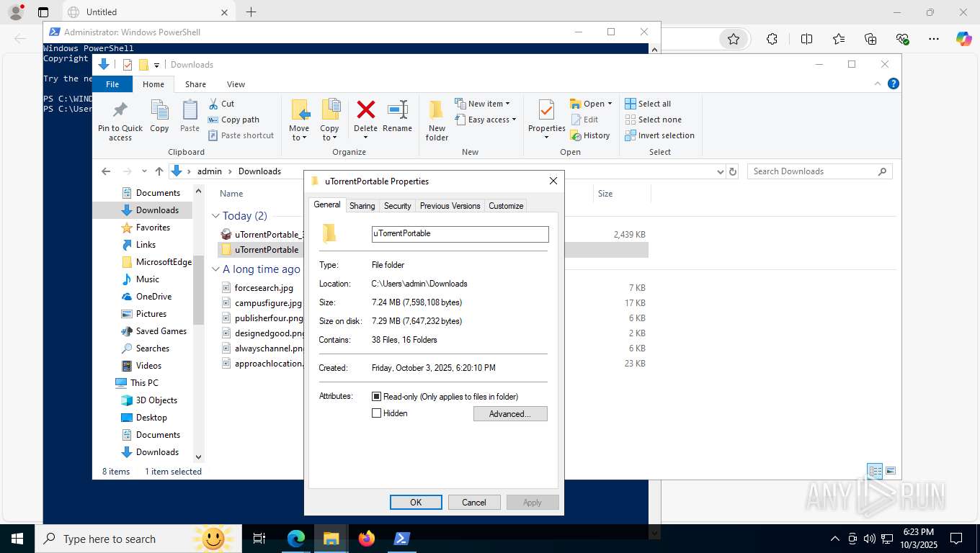This screenshot has height=553, width=980.
Task: Click the Advanced... attributes button
Action: [x=510, y=414]
